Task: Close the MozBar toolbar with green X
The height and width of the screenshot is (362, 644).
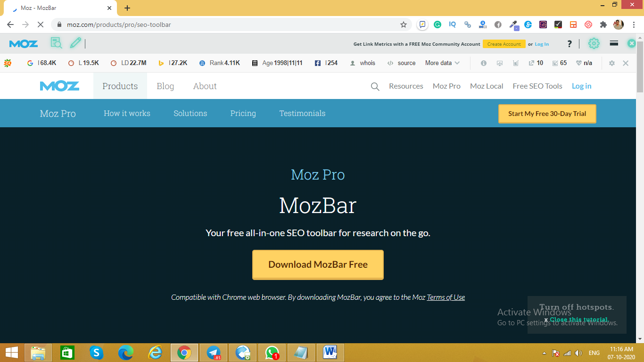Action: coord(631,43)
